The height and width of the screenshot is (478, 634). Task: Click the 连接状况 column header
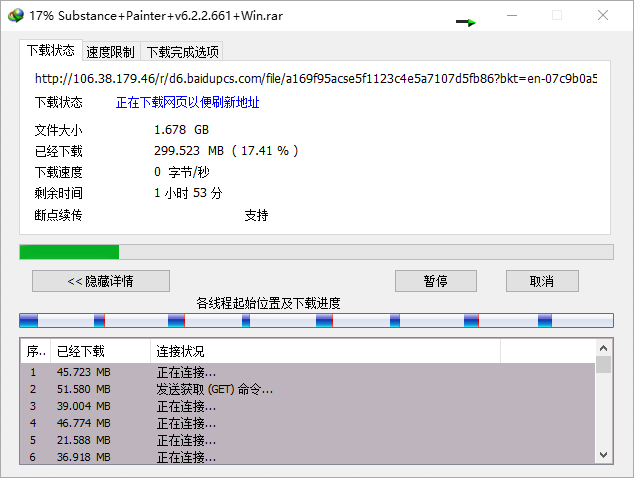coord(325,351)
